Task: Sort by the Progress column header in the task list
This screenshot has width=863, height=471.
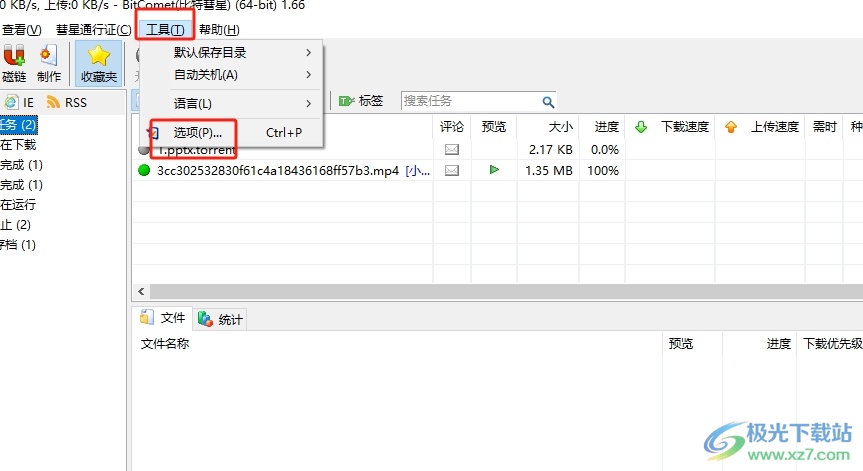Action: (603, 127)
